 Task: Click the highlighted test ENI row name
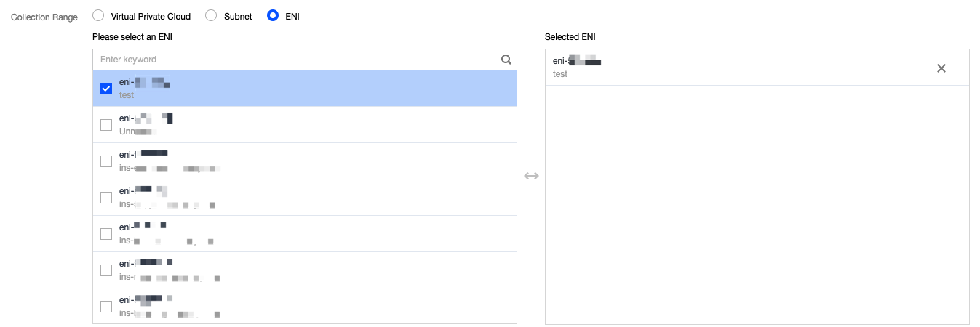(x=144, y=84)
